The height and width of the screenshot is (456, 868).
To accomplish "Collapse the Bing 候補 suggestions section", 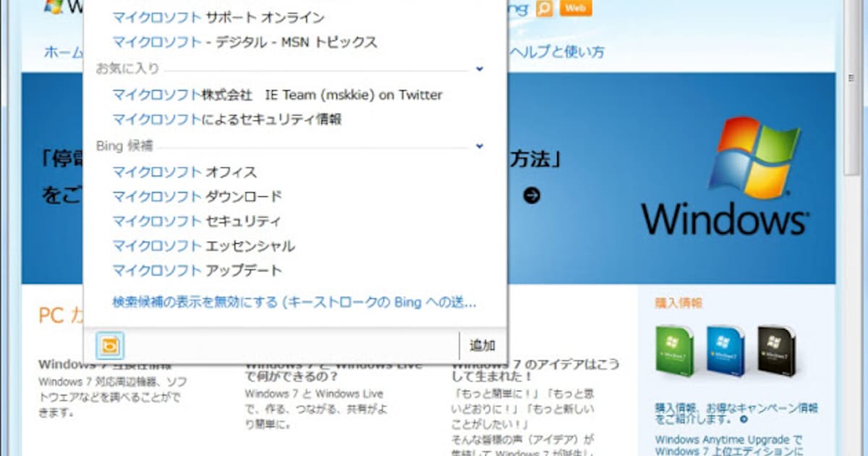I will pos(479,146).
